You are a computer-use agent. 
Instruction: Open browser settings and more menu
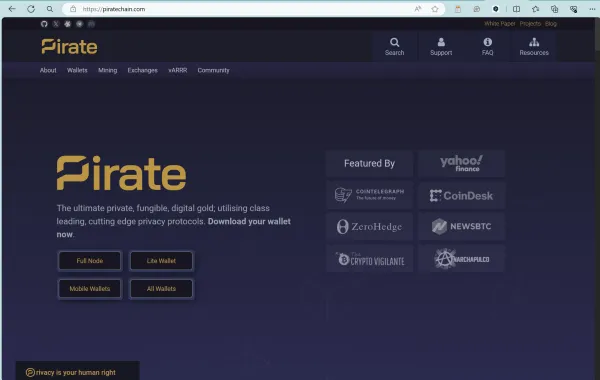pyautogui.click(x=592, y=9)
